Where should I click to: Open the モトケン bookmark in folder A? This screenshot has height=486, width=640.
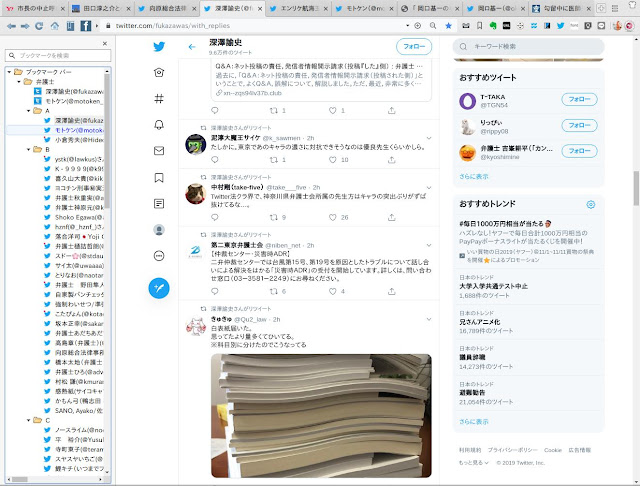[74, 130]
